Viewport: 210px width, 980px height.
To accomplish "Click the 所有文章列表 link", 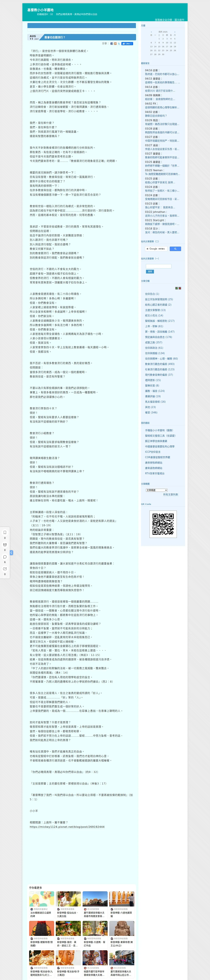I will [x=170, y=495].
